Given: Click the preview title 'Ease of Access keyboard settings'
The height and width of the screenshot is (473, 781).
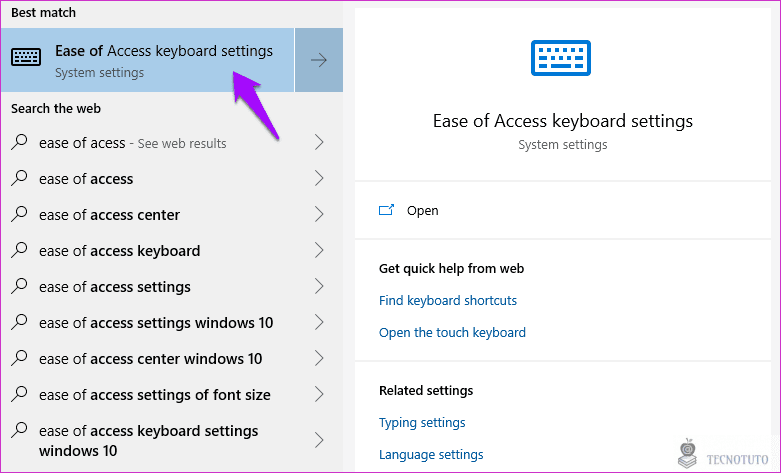Looking at the screenshot, I should pos(563,121).
